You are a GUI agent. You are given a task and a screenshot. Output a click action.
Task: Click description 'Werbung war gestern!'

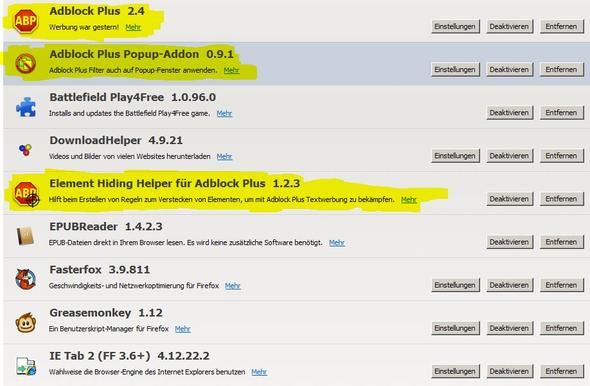pyautogui.click(x=84, y=27)
